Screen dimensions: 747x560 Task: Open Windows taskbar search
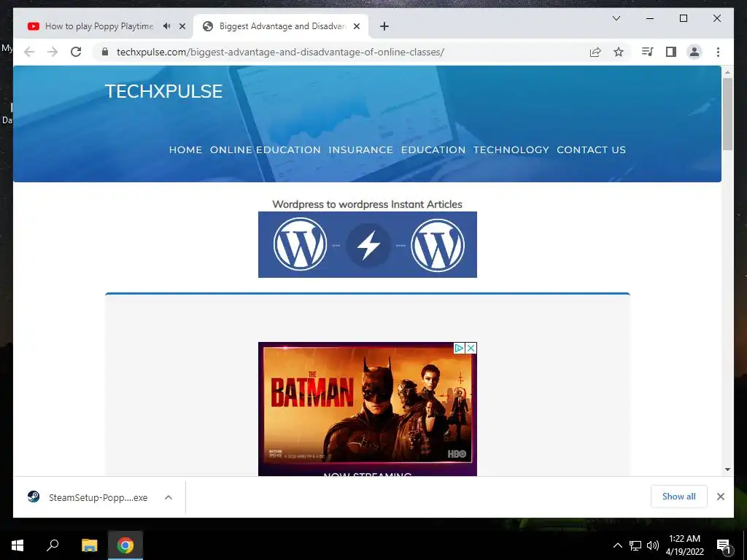click(53, 545)
